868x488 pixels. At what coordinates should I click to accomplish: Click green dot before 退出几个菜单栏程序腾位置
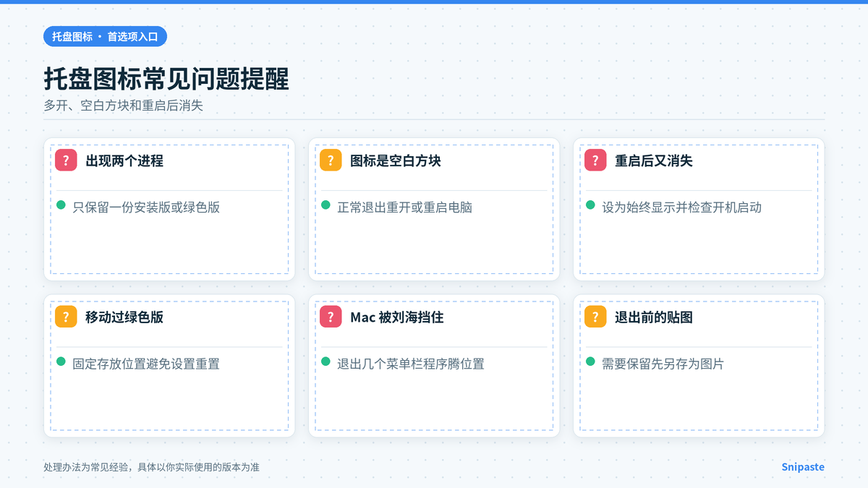tap(326, 361)
